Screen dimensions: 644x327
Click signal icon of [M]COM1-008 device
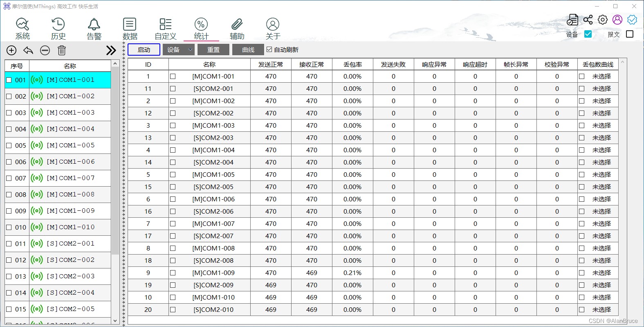pos(37,194)
